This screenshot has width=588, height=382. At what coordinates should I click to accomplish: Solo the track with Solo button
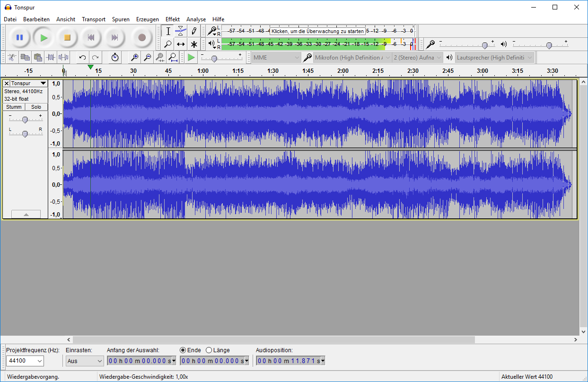click(36, 107)
